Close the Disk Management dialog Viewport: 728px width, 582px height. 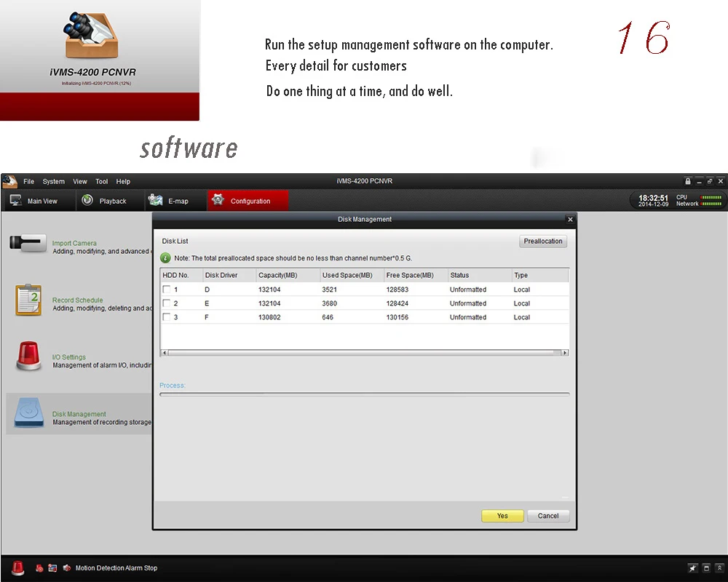[x=570, y=220]
